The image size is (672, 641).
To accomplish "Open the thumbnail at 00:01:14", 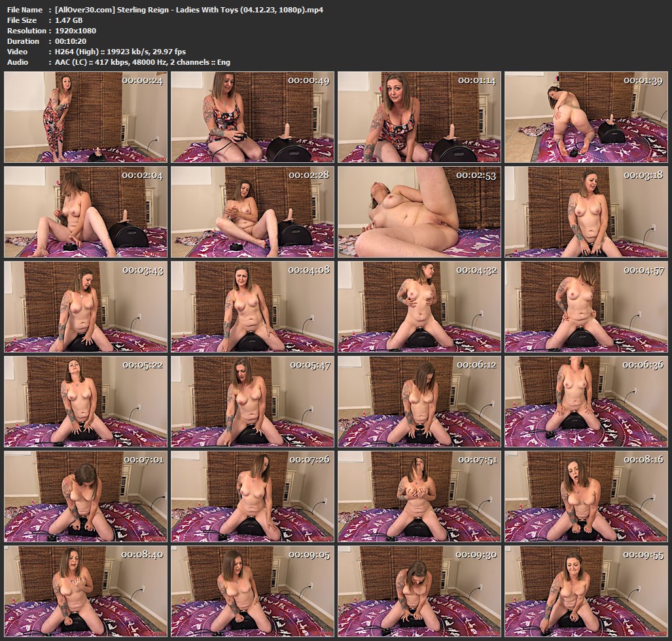I will 419,117.
